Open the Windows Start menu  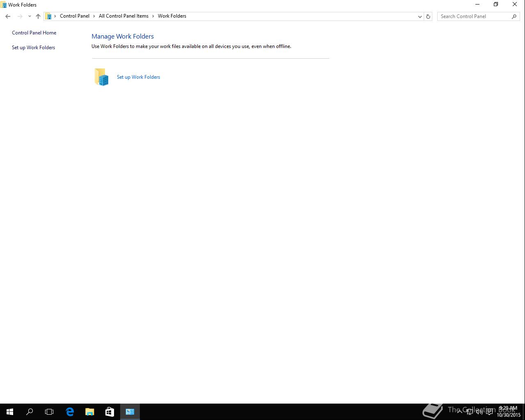click(x=10, y=412)
